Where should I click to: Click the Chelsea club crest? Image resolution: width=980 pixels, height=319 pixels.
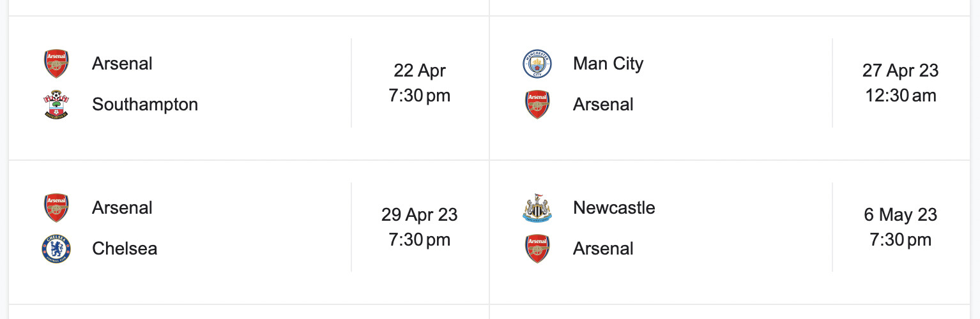pyautogui.click(x=56, y=249)
